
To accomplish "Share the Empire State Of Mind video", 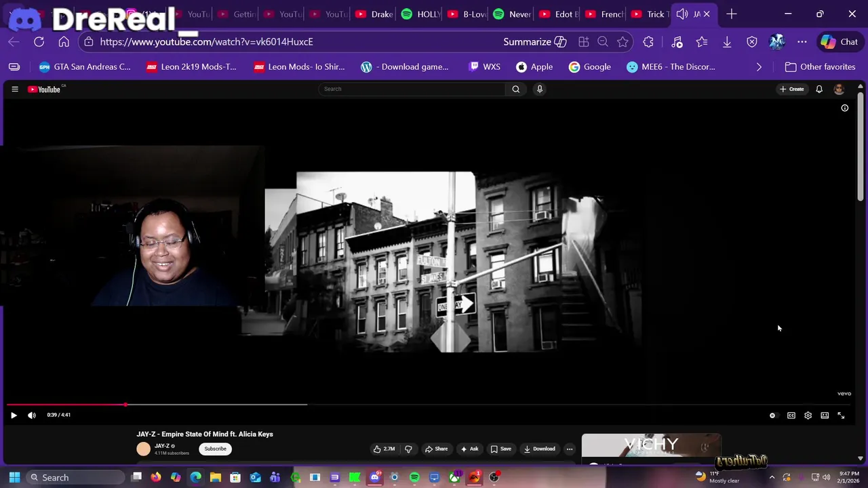I will (x=436, y=449).
